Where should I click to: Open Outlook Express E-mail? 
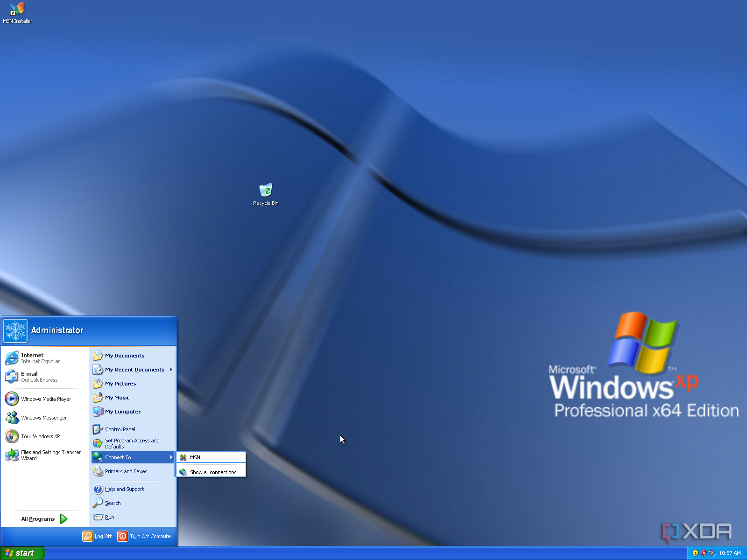click(45, 377)
